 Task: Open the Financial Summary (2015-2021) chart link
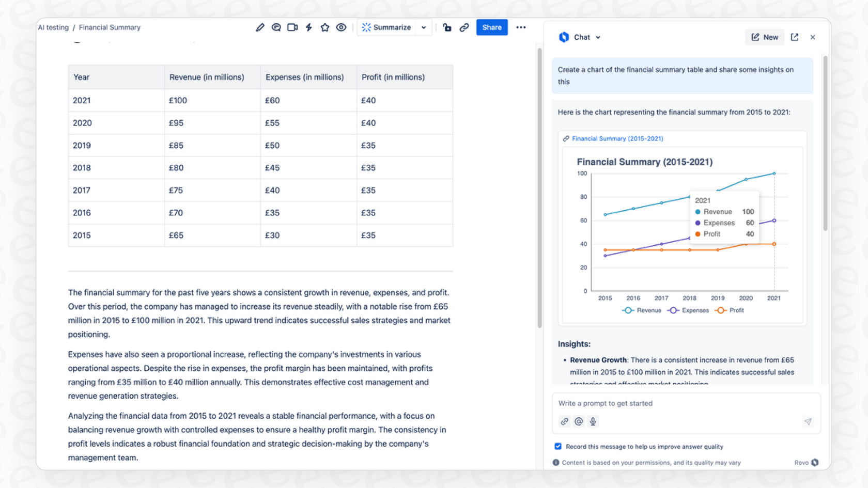pos(617,138)
